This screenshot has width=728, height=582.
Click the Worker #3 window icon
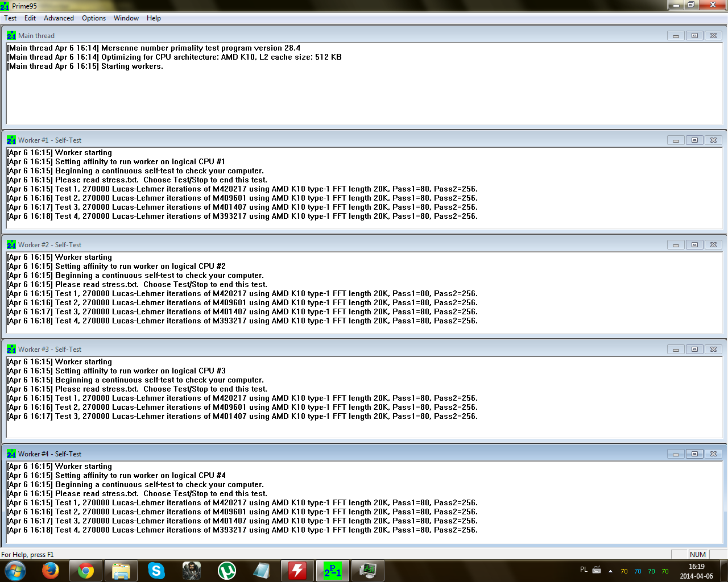11,349
